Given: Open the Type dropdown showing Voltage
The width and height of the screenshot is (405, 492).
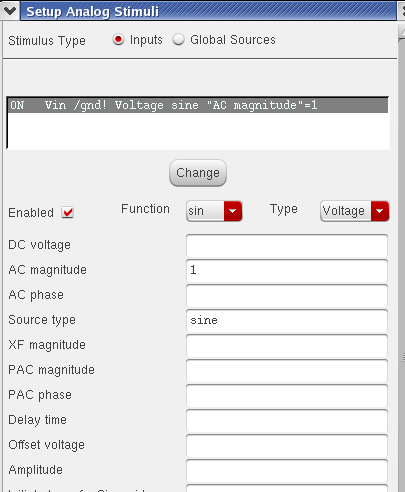Looking at the screenshot, I should pyautogui.click(x=355, y=211).
